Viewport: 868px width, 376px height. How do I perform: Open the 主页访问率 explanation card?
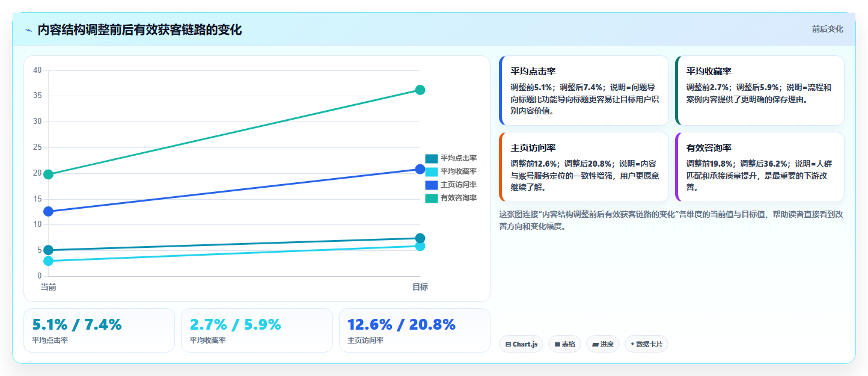[584, 167]
